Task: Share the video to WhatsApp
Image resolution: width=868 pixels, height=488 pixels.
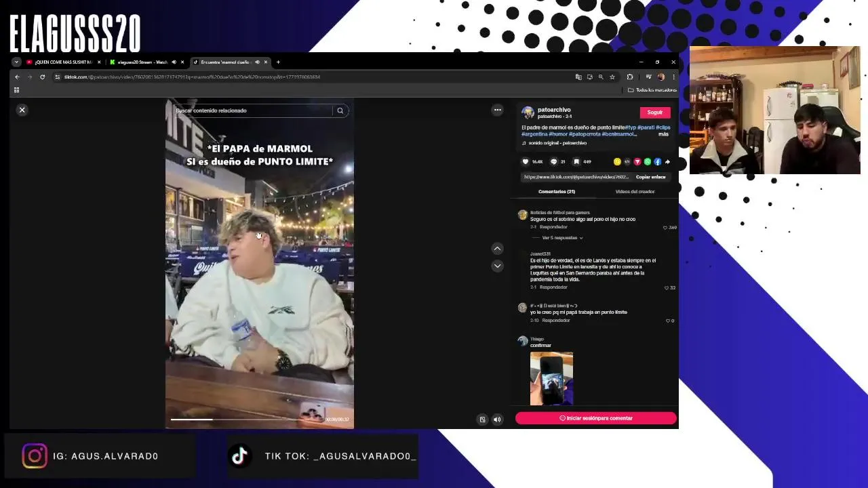Action: (x=648, y=162)
